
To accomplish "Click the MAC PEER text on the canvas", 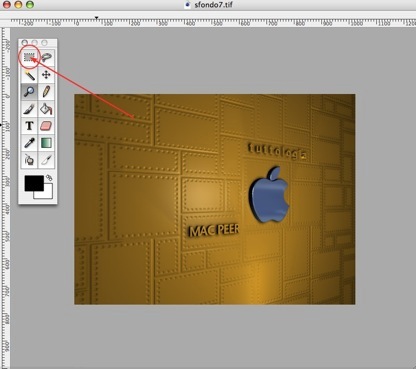I will click(214, 230).
